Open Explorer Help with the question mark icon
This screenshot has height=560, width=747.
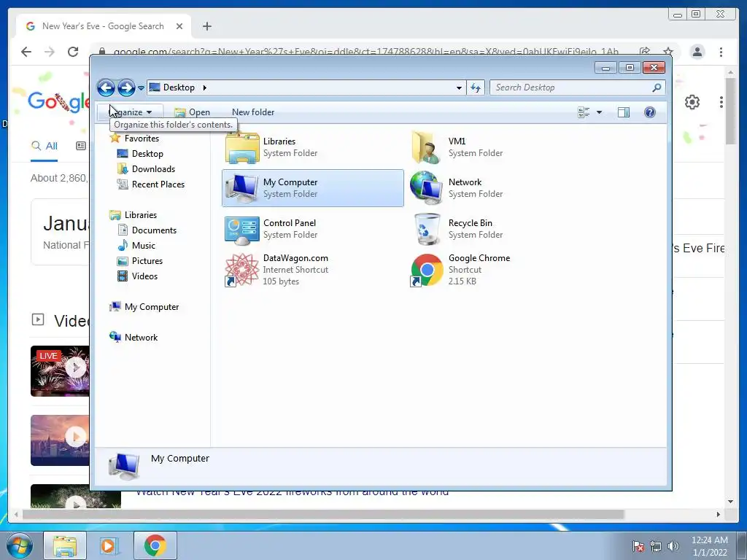tap(649, 112)
